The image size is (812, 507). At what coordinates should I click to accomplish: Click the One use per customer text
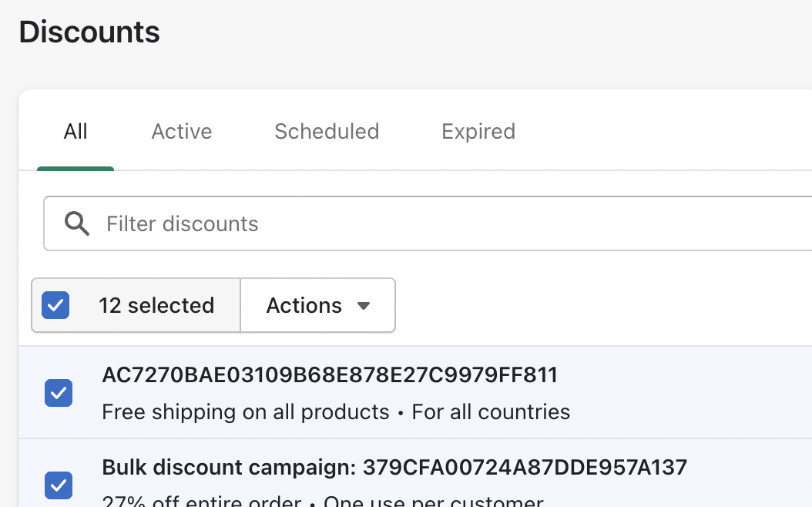[433, 501]
